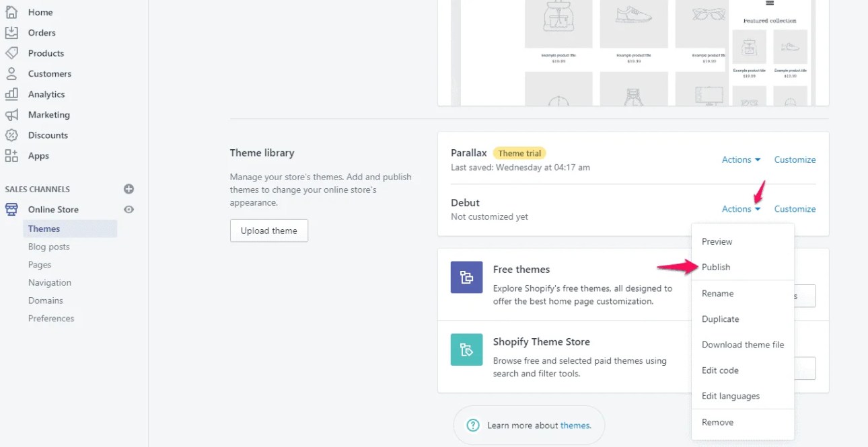Choose Duplicate from Actions menu
Screen dimensions: 868x447
743,319
